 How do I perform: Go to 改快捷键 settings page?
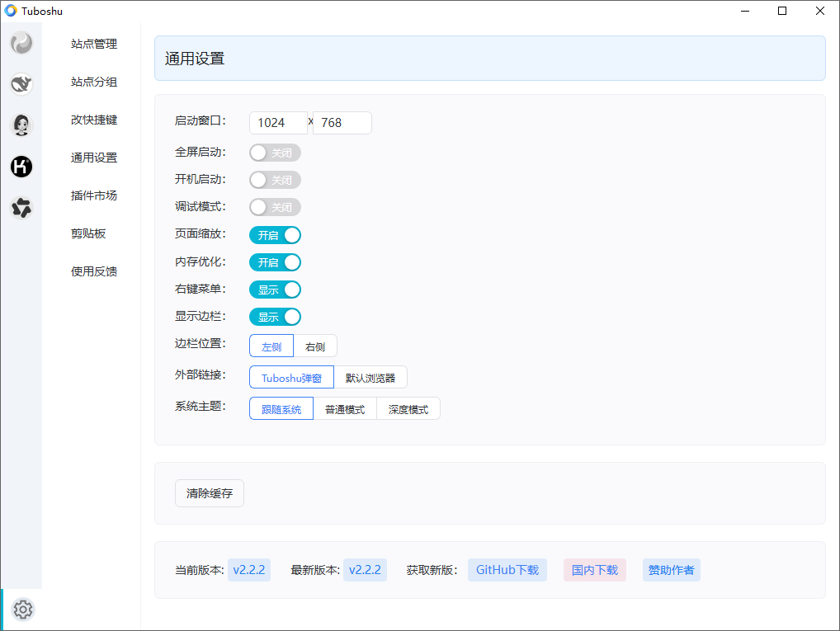click(94, 120)
